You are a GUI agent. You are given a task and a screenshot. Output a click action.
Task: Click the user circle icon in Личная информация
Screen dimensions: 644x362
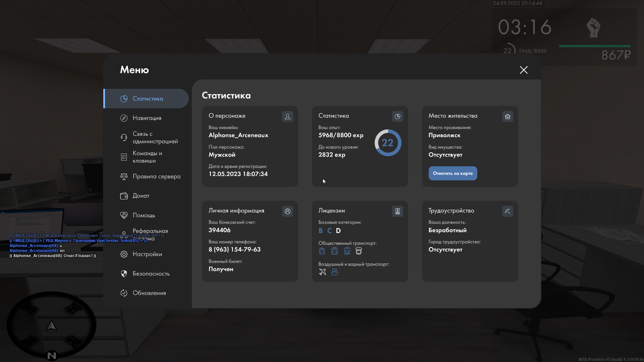(287, 212)
